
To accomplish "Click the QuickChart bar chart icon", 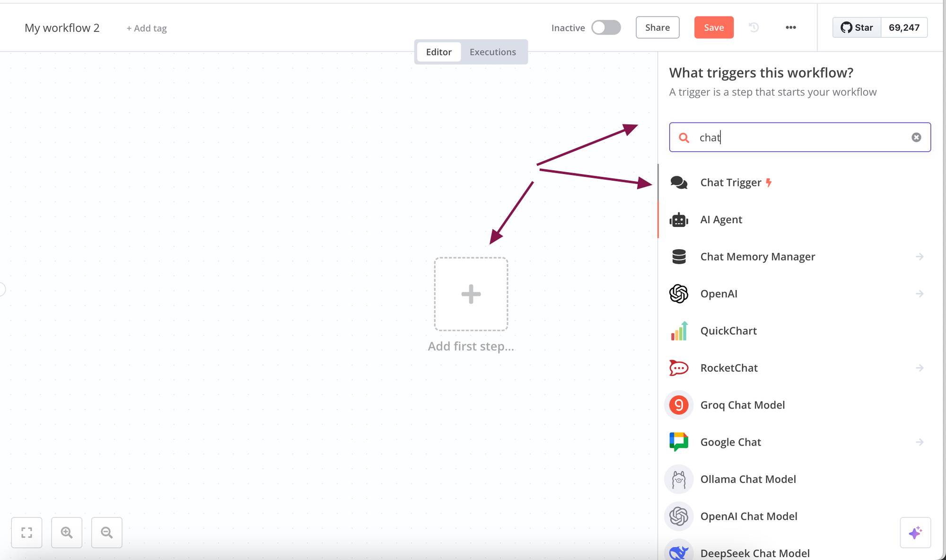I will [x=679, y=331].
